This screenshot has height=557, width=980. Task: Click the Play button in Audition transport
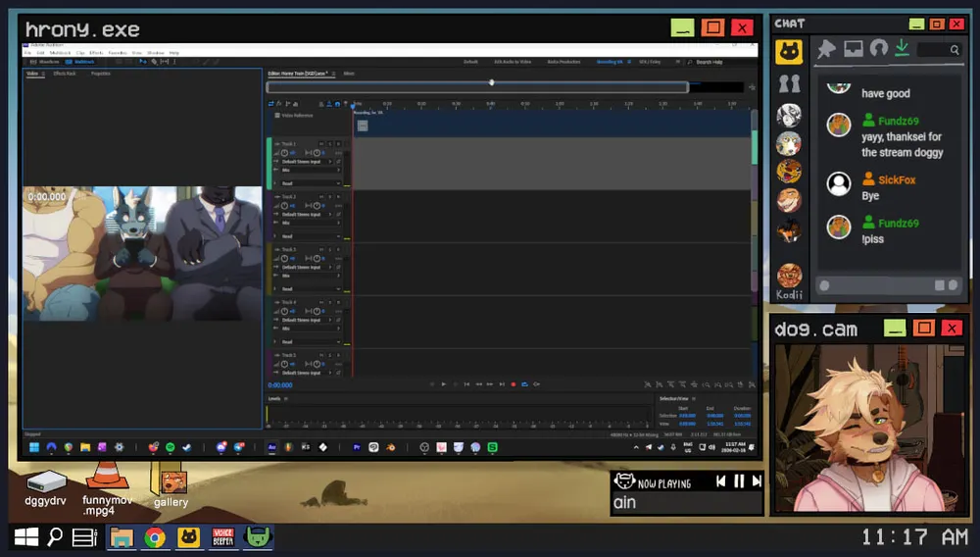pyautogui.click(x=443, y=384)
